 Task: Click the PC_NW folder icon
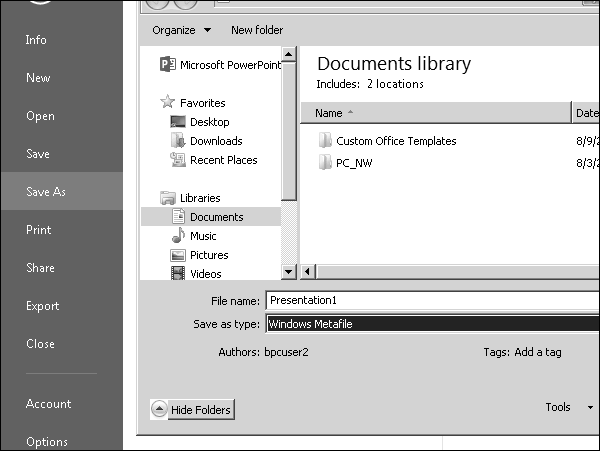pyautogui.click(x=325, y=162)
